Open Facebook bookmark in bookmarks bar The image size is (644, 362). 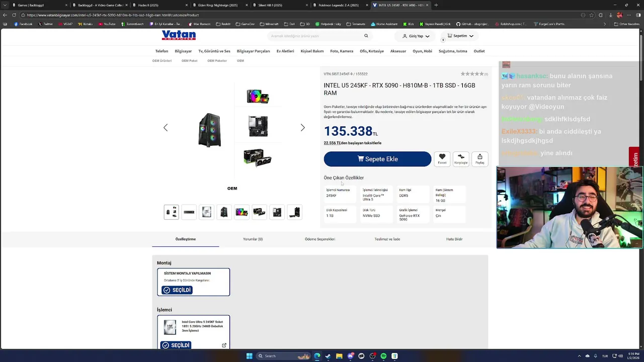click(x=23, y=24)
